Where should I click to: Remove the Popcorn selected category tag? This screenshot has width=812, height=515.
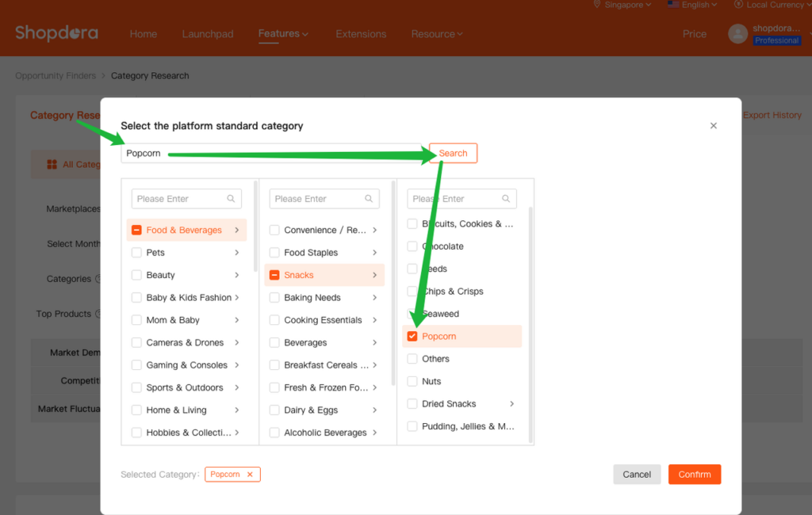(250, 475)
